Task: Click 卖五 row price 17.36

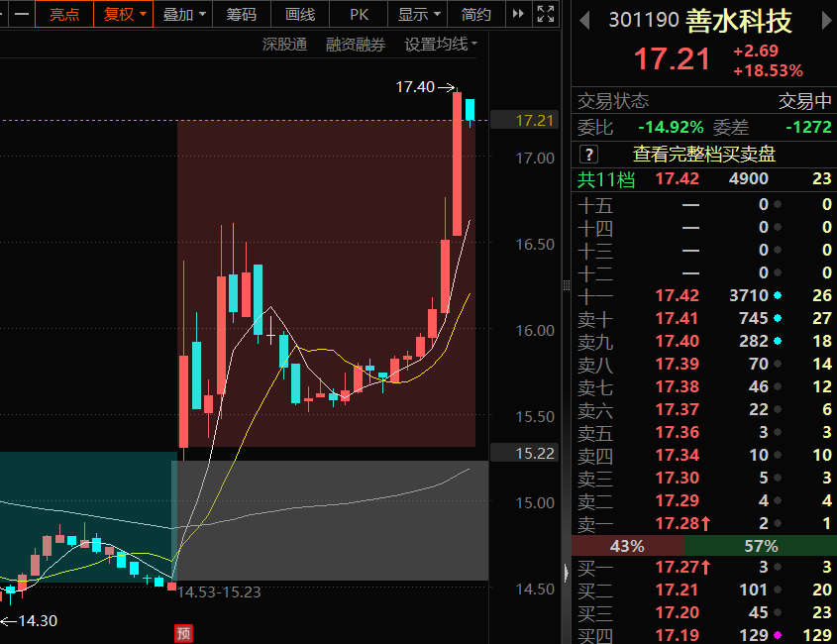Action: click(677, 432)
